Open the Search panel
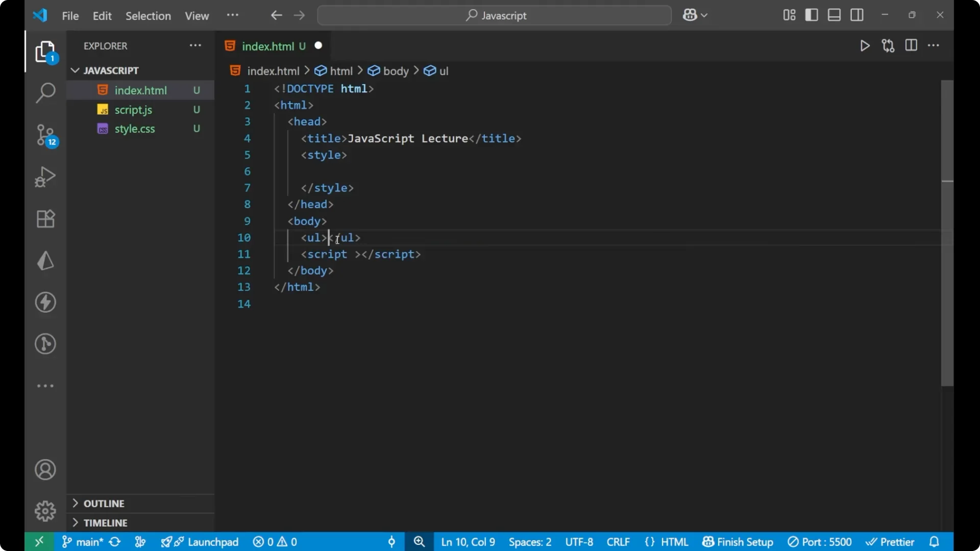The height and width of the screenshot is (551, 980). 45,93
